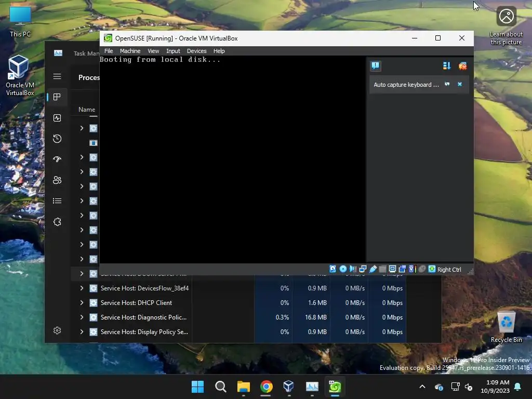Open the File menu in VirtualBox
Screen dimensions: 532x399
(109, 51)
